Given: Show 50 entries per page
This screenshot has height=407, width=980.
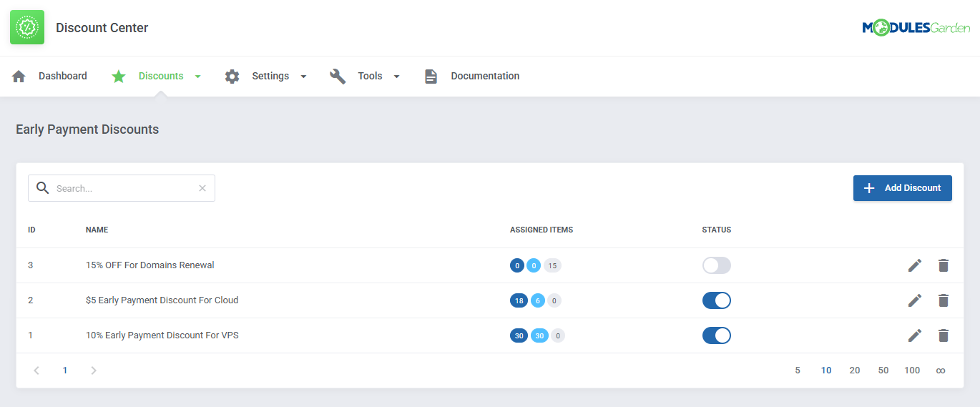Looking at the screenshot, I should click(x=883, y=371).
